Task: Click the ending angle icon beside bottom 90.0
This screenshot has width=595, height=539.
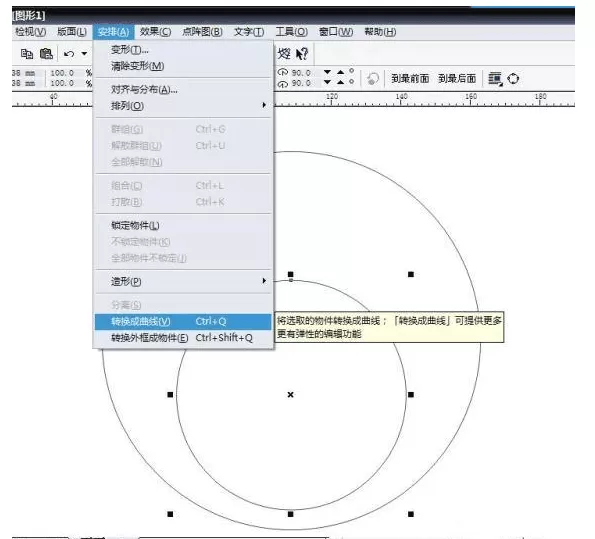Action: point(283,84)
